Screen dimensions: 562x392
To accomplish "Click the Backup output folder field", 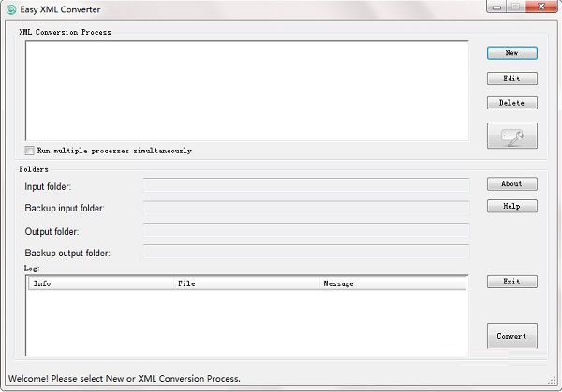I will tap(306, 252).
